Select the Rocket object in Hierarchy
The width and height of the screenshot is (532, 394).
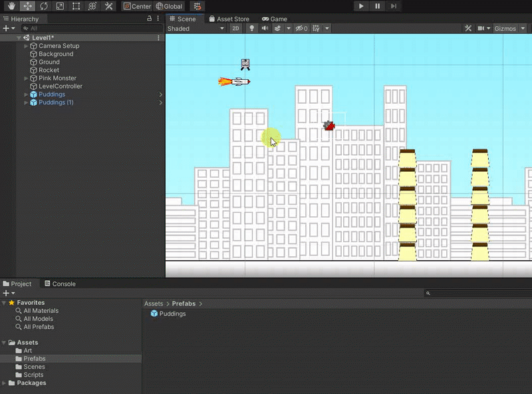click(x=49, y=70)
